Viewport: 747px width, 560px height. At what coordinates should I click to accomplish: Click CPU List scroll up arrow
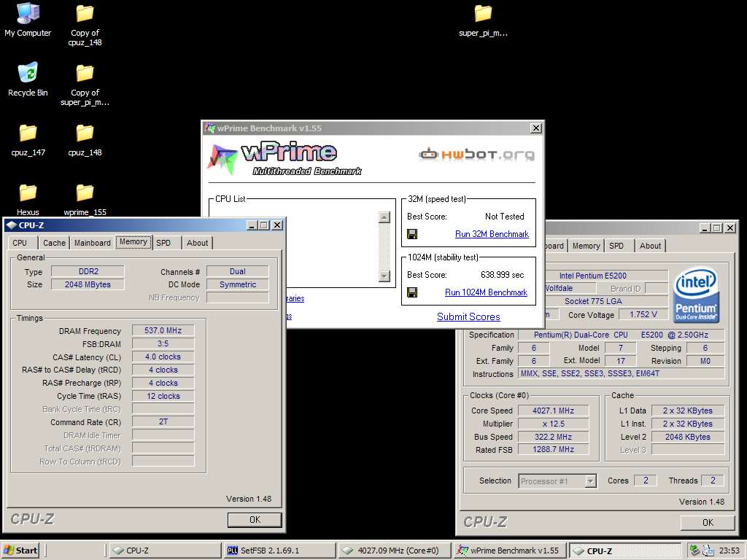[384, 217]
